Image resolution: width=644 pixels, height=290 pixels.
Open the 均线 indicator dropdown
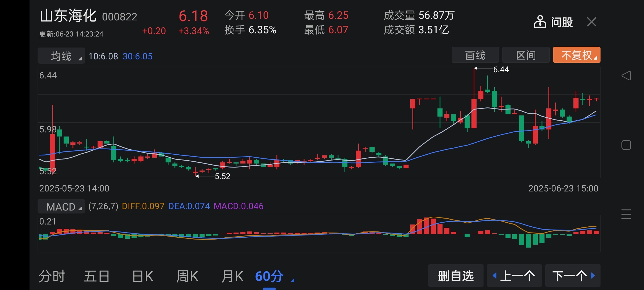pyautogui.click(x=61, y=56)
